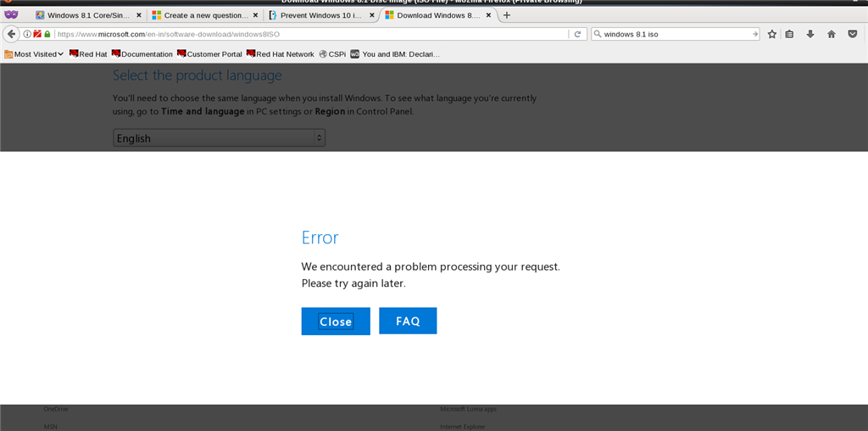This screenshot has width=868, height=431.
Task: Open the Customer Portal bookmark
Action: [209, 54]
